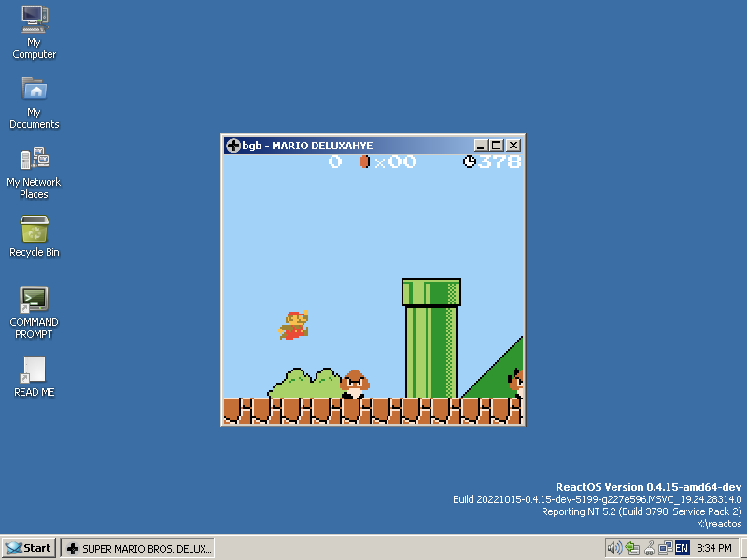Minimize the bgb emulator window

coord(480,146)
